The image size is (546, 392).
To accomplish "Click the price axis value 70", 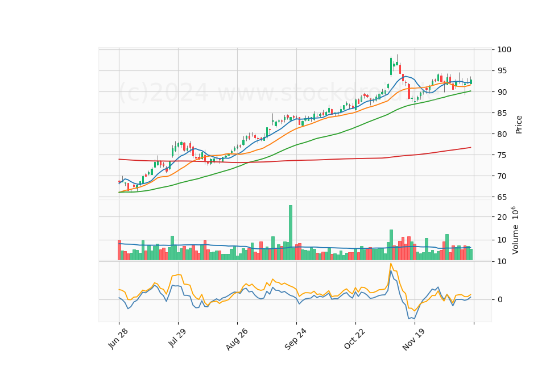I will tap(502, 176).
